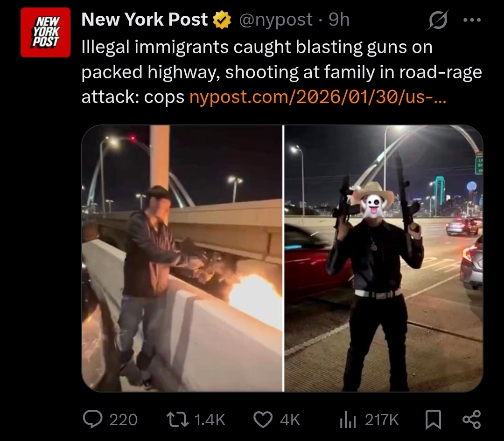Viewport: 504px width, 441px height.
Task: Click the gold verified checkmark badge
Action: (x=222, y=20)
